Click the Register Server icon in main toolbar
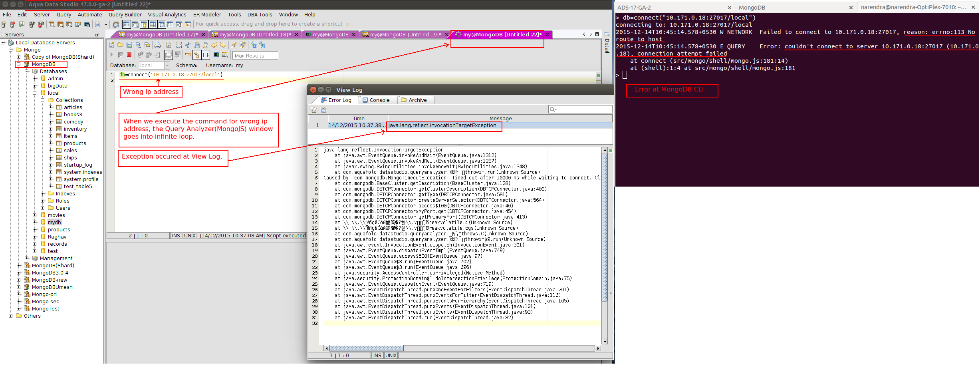 point(4,24)
